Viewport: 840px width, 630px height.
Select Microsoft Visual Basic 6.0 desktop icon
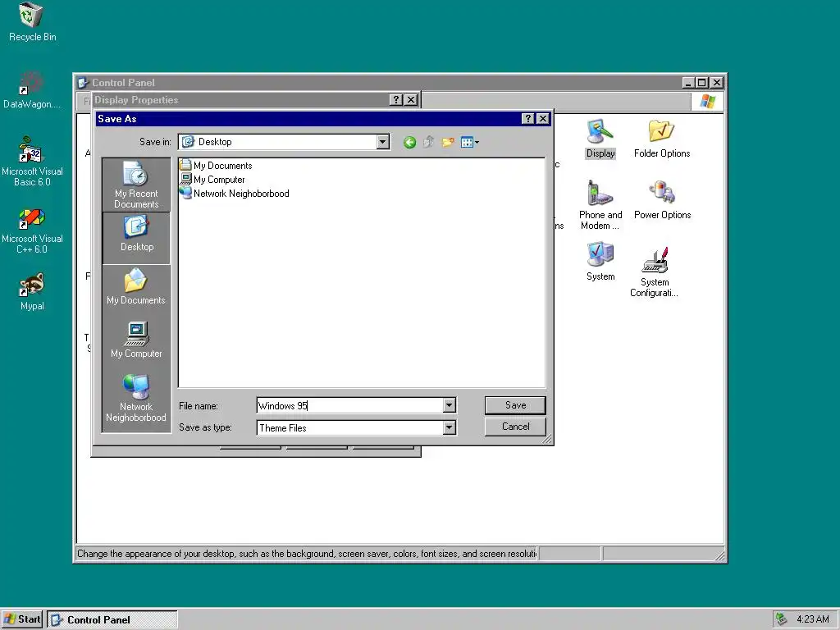coord(32,162)
